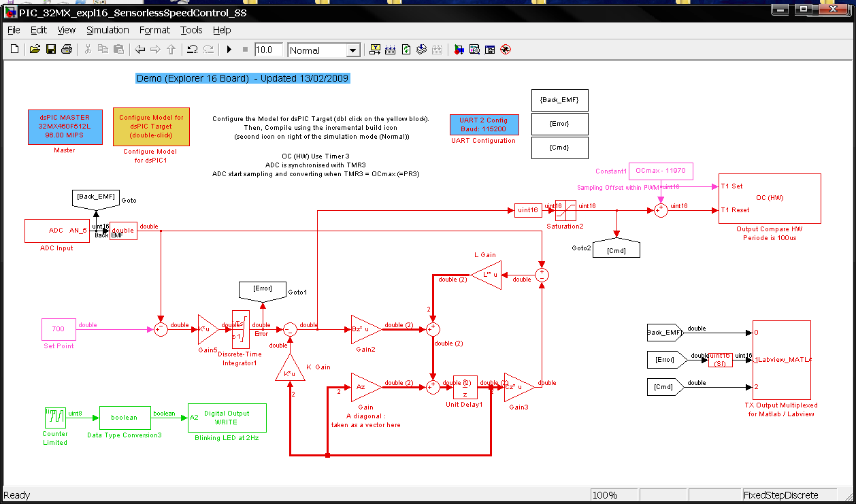
Task: Select the Discrete-Time Integrator1 block
Action: coord(241,329)
